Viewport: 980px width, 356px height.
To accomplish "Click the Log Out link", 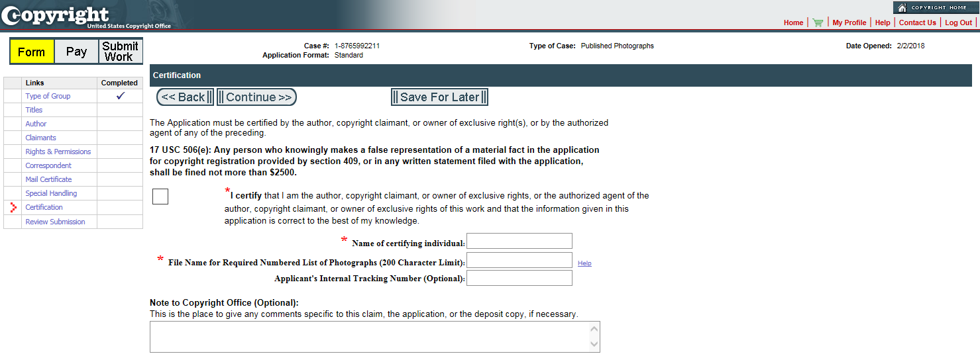I will (x=958, y=22).
